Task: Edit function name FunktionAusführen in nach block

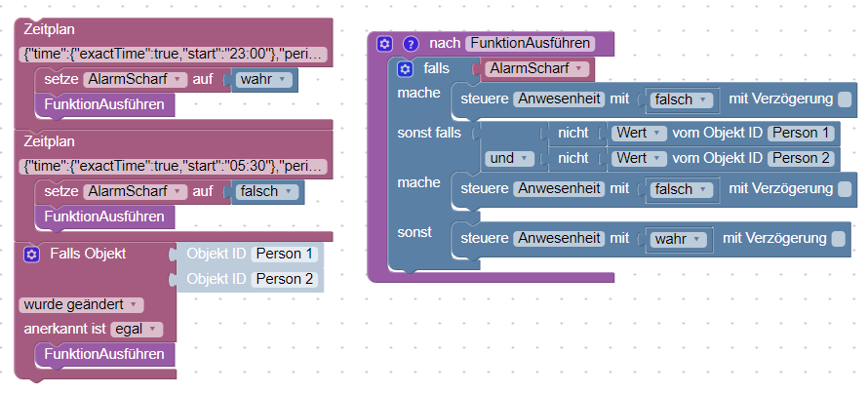Action: (x=531, y=43)
